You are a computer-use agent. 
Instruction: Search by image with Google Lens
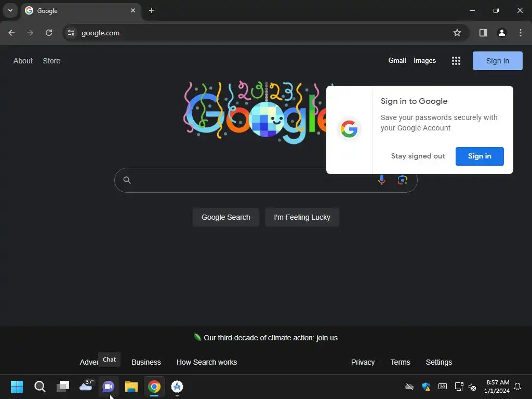[403, 180]
